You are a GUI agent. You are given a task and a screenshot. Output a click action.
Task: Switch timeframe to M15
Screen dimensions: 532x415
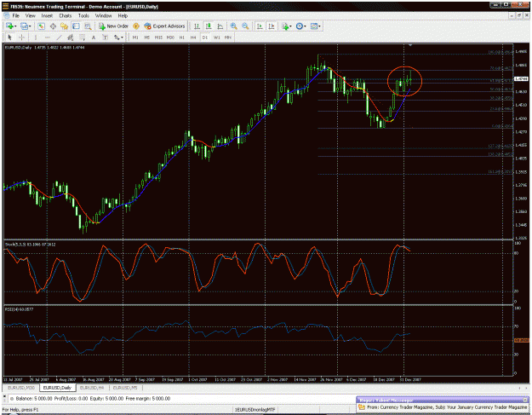[x=158, y=37]
